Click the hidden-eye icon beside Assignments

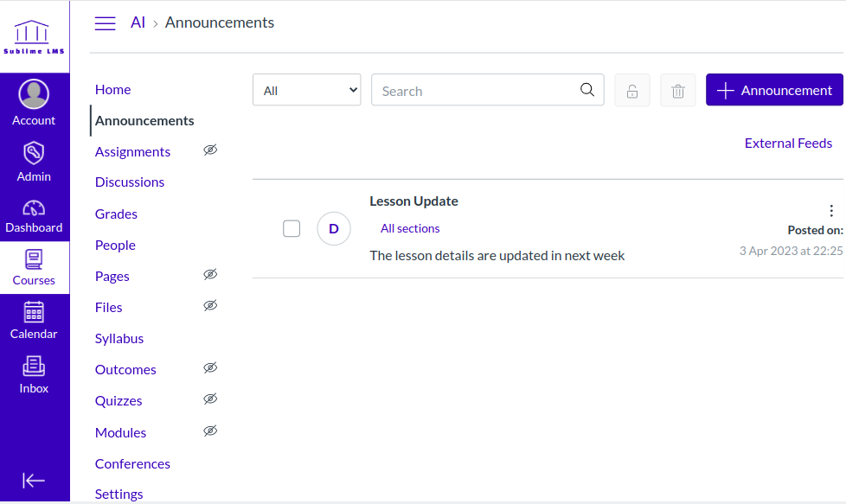point(210,150)
